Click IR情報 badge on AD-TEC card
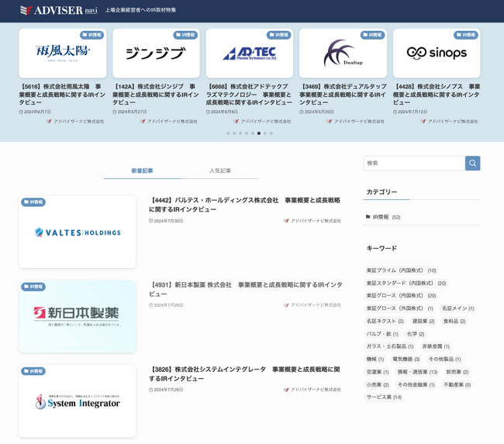Image resolution: width=504 pixels, height=444 pixels. point(278,35)
